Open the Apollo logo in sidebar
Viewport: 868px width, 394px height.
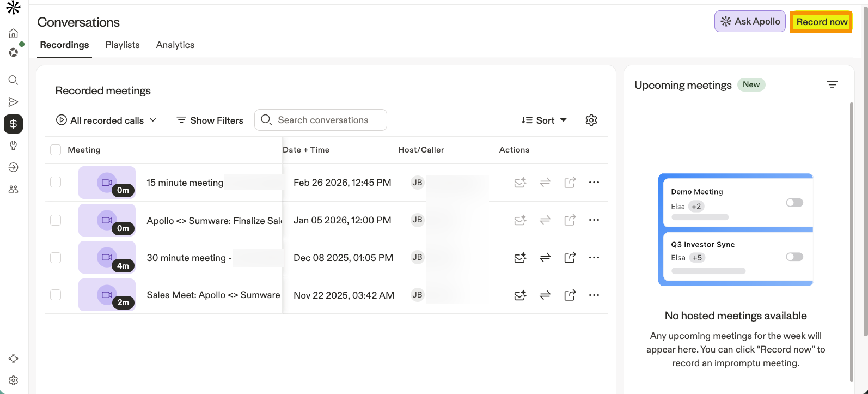[x=13, y=8]
